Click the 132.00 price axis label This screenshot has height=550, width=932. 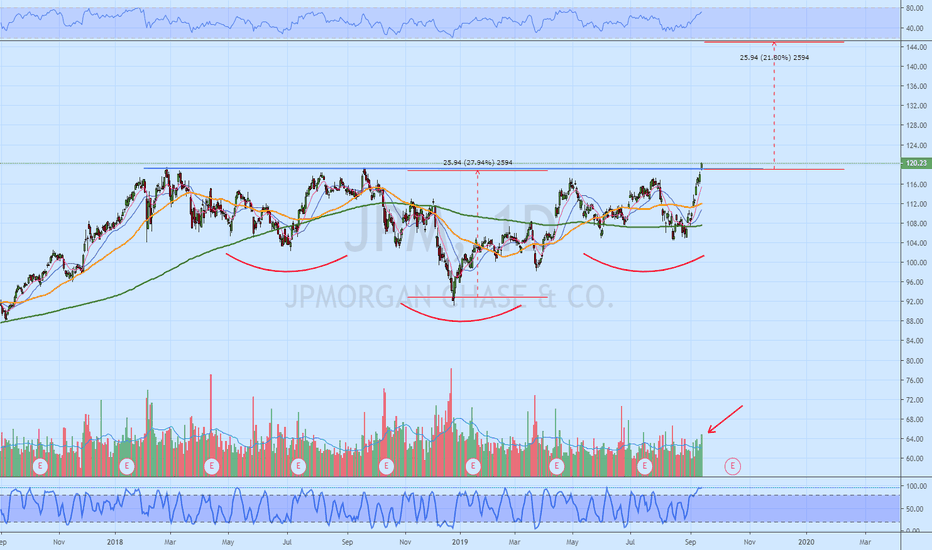tap(916, 106)
